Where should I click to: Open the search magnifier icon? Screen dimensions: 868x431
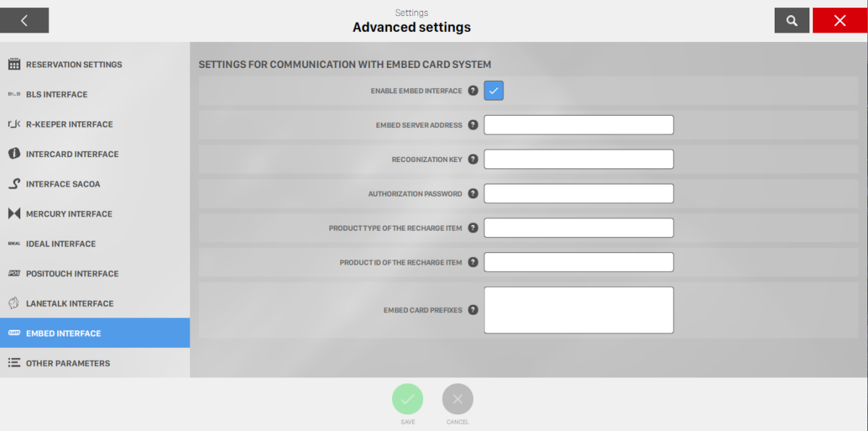[x=792, y=21]
